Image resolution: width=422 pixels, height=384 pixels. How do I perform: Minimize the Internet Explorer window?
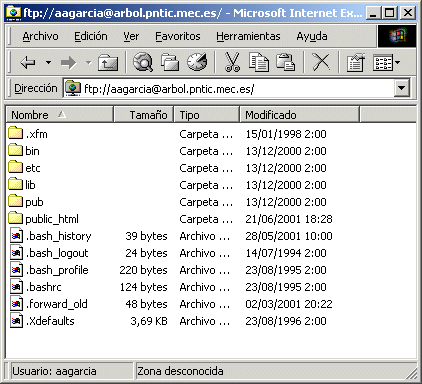click(374, 13)
